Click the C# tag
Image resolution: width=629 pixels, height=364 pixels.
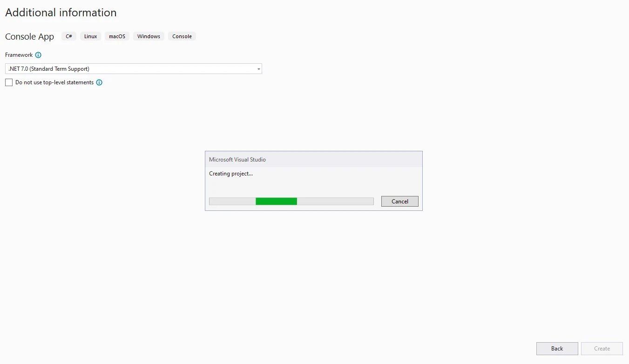69,36
